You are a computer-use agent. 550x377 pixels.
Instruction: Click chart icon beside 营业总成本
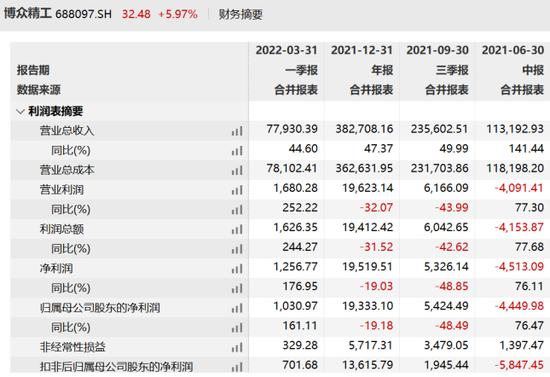point(237,170)
